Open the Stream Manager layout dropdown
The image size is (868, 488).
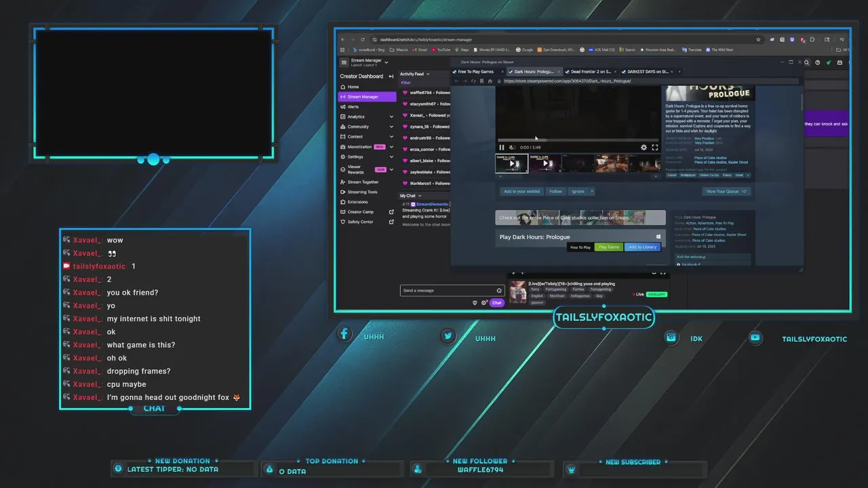click(x=387, y=62)
